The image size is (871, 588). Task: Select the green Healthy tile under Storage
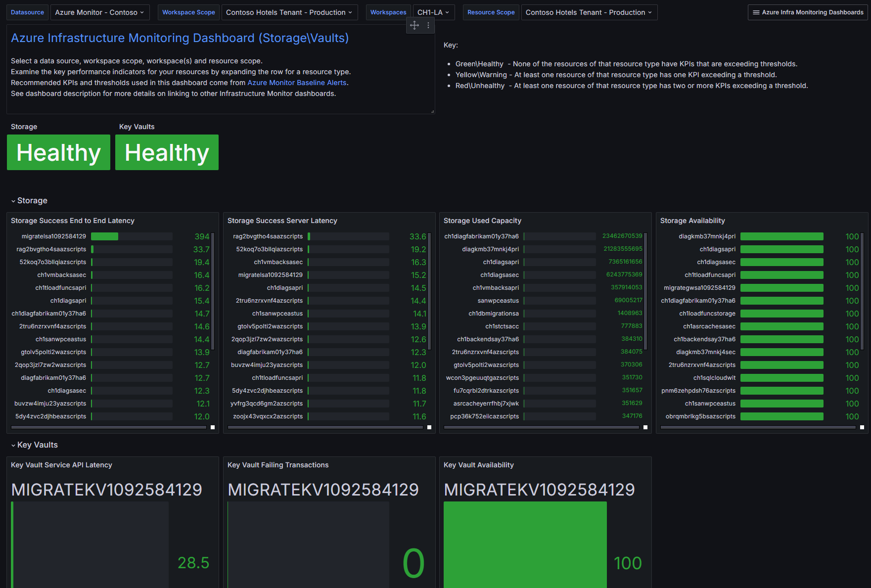pos(58,152)
